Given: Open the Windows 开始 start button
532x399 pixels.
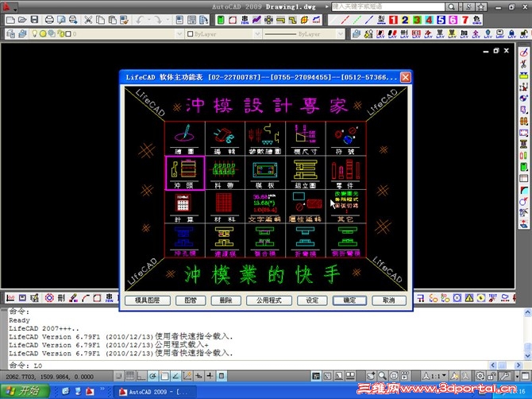Looking at the screenshot, I should point(25,391).
